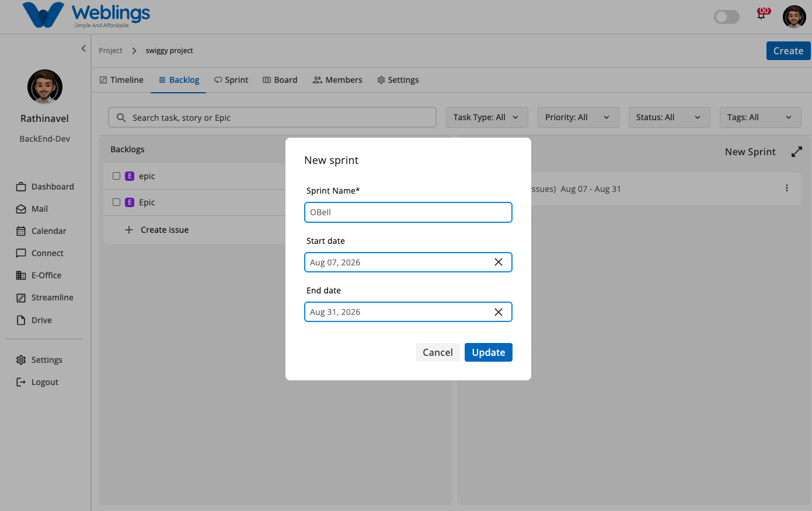Screen dimensions: 812x511
Task: Click the Project breadcrumb link
Action: (x=110, y=51)
